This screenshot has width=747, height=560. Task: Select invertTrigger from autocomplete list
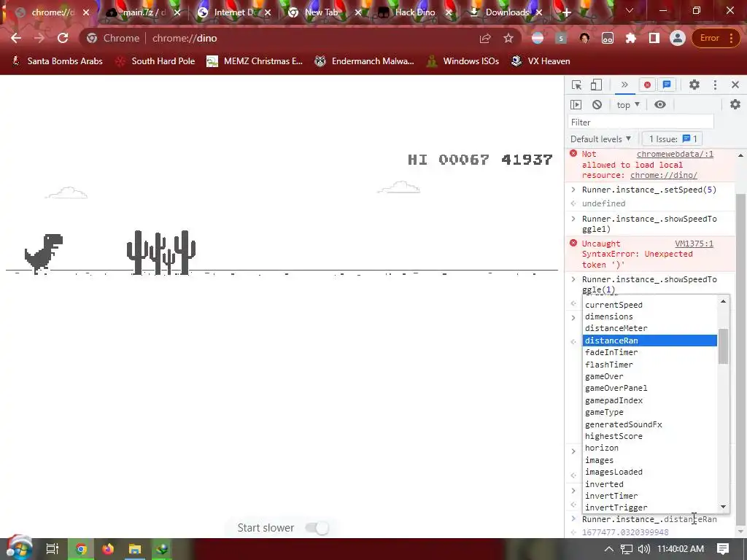coord(650,507)
